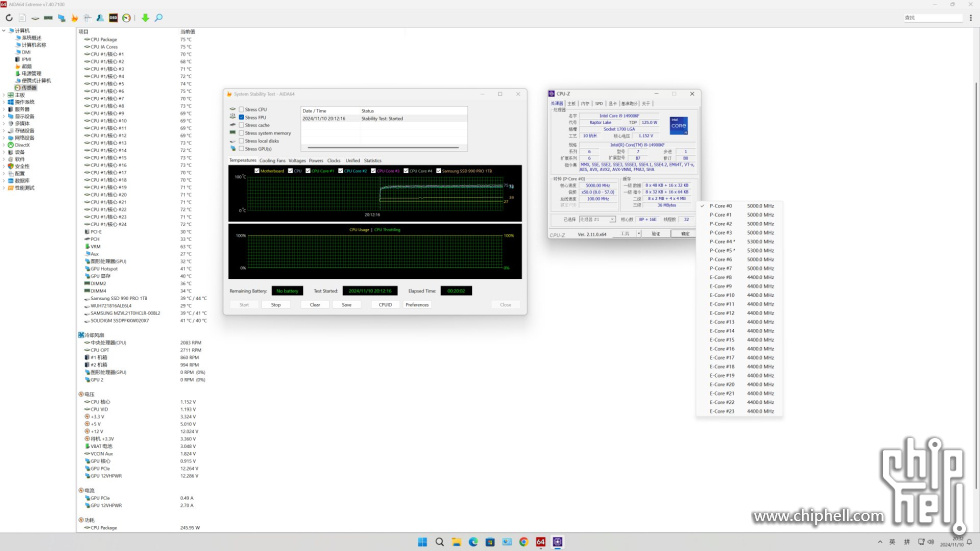Click the monitor diagnostics toolbar icon

pos(61,18)
